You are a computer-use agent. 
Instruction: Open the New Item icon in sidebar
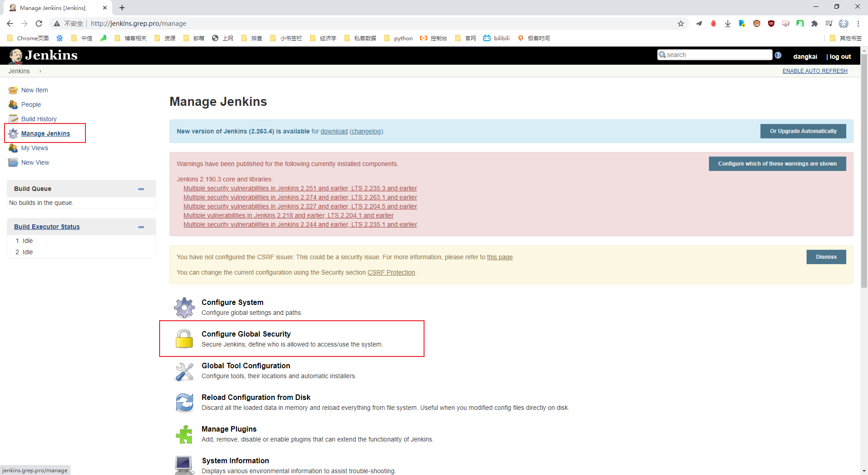click(13, 90)
